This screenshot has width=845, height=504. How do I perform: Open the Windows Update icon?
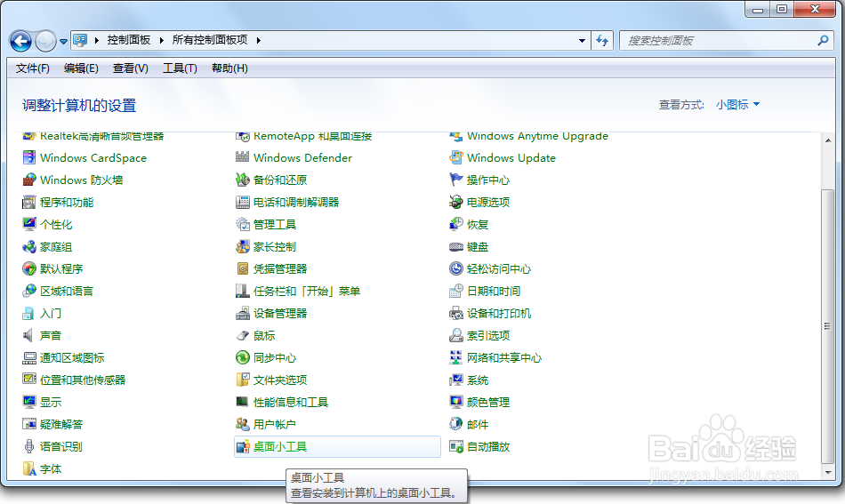tap(456, 157)
